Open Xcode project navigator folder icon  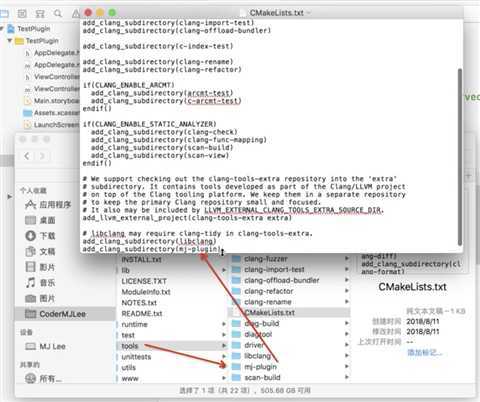point(4,14)
